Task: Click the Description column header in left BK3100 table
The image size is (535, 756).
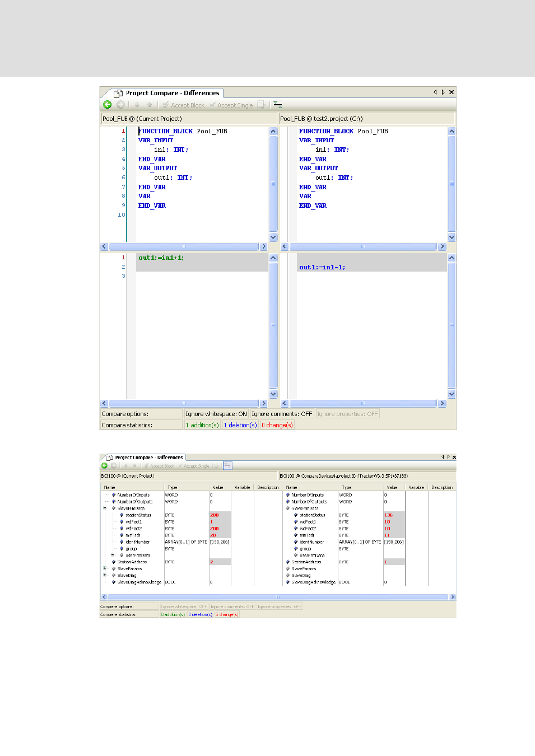Action: point(268,487)
